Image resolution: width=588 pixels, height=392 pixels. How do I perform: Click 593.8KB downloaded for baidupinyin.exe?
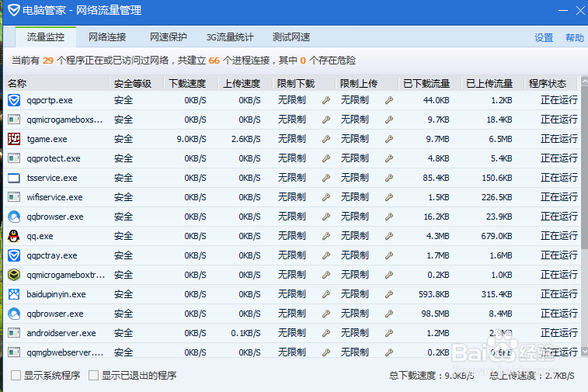pyautogui.click(x=434, y=294)
